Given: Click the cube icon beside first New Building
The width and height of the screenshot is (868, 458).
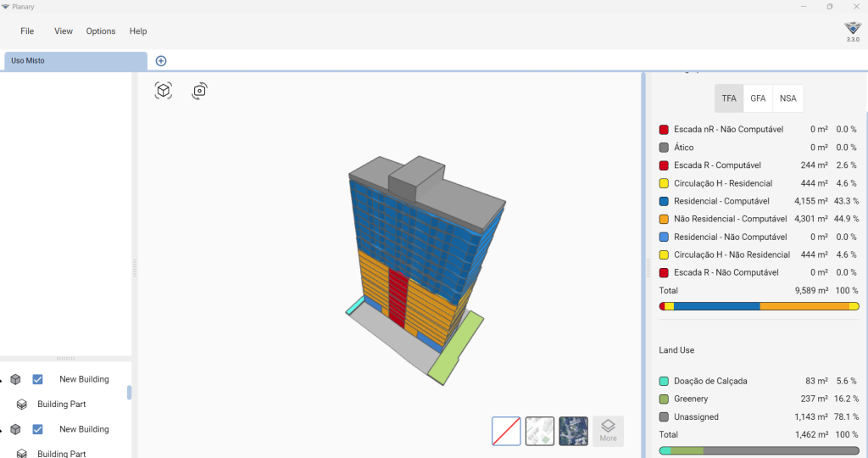Looking at the screenshot, I should click(x=15, y=379).
